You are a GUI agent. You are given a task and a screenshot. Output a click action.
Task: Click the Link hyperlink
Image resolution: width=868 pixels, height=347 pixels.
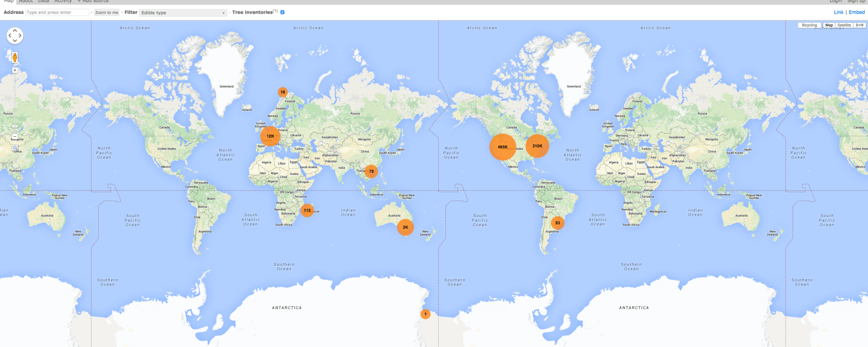click(839, 12)
